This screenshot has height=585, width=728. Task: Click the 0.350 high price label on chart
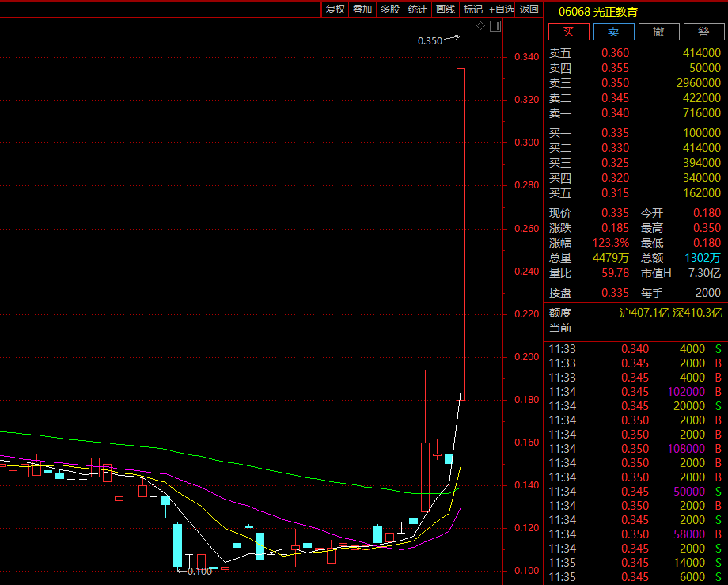430,40
